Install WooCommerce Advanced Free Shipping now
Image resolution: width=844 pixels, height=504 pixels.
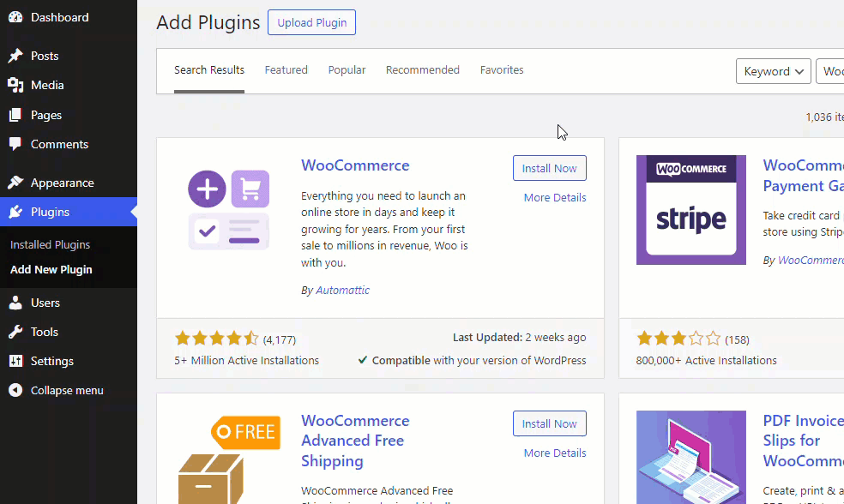[550, 423]
